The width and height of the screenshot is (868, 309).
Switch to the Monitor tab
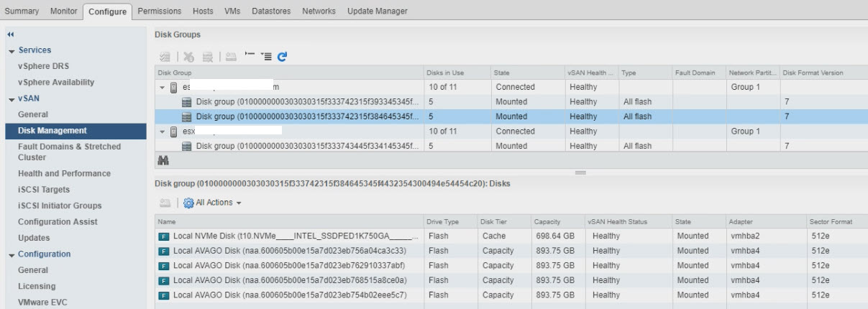click(65, 11)
